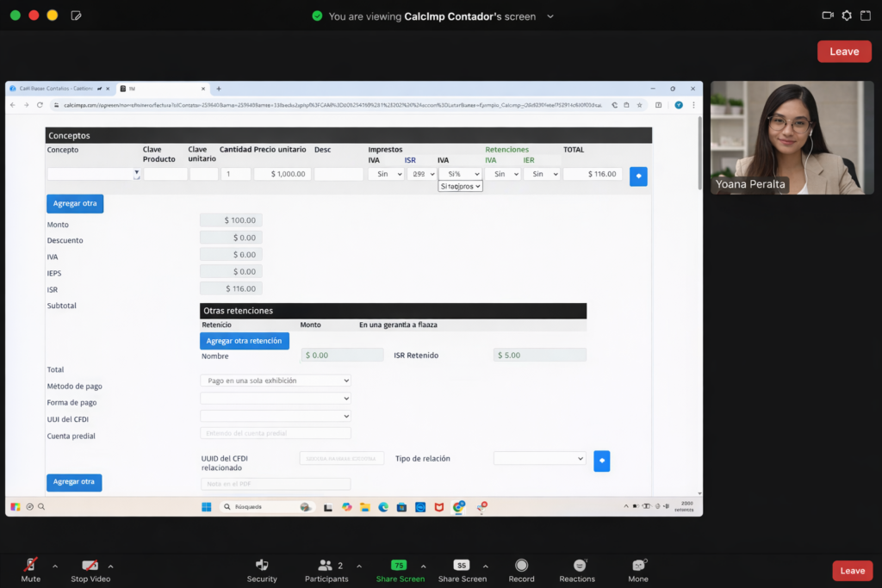882x588 pixels.
Task: Click the green encryption shield icon
Action: pyautogui.click(x=317, y=16)
